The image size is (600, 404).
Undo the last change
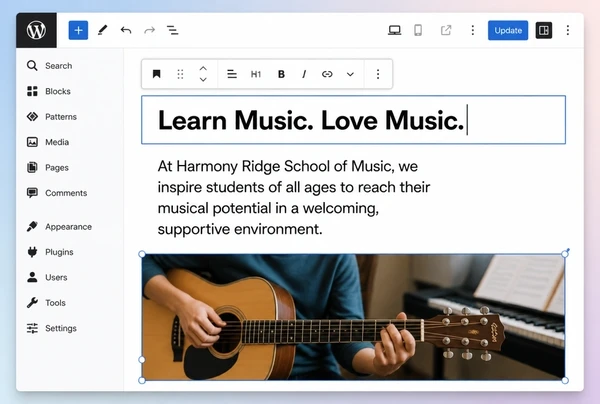126,30
